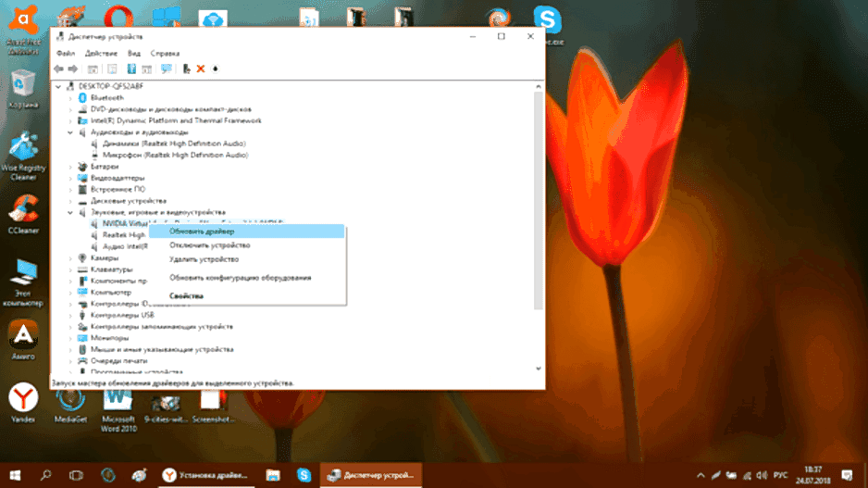The height and width of the screenshot is (488, 868).
Task: Collapse the DESKTOP root computer node
Action: [60, 86]
